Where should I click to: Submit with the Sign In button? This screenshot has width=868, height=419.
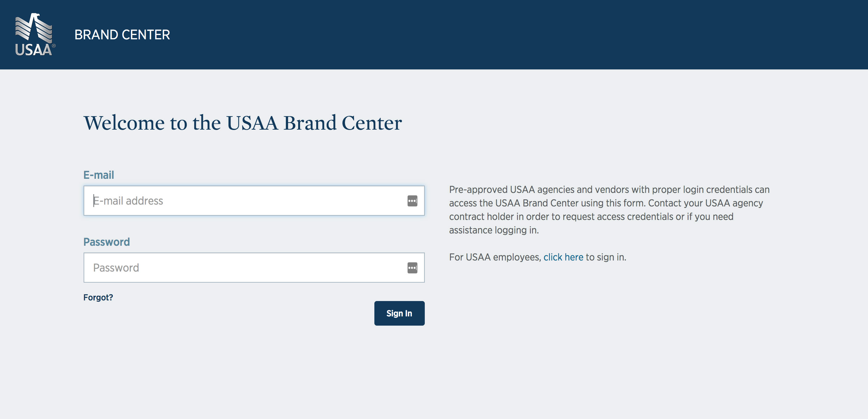pyautogui.click(x=399, y=313)
